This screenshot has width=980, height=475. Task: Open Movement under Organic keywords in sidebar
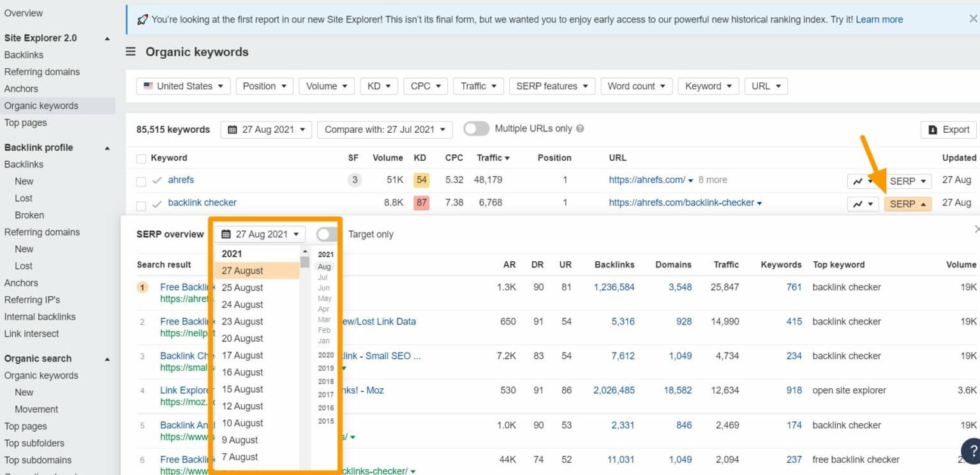36,410
